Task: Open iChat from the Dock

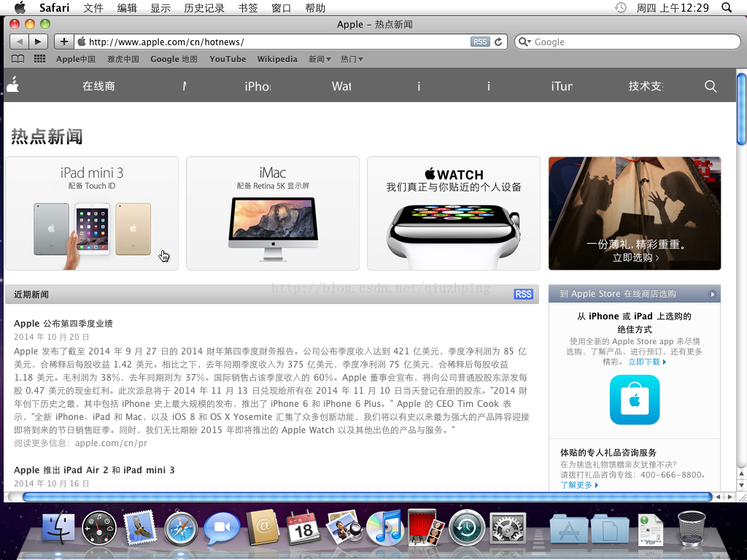Action: [222, 528]
